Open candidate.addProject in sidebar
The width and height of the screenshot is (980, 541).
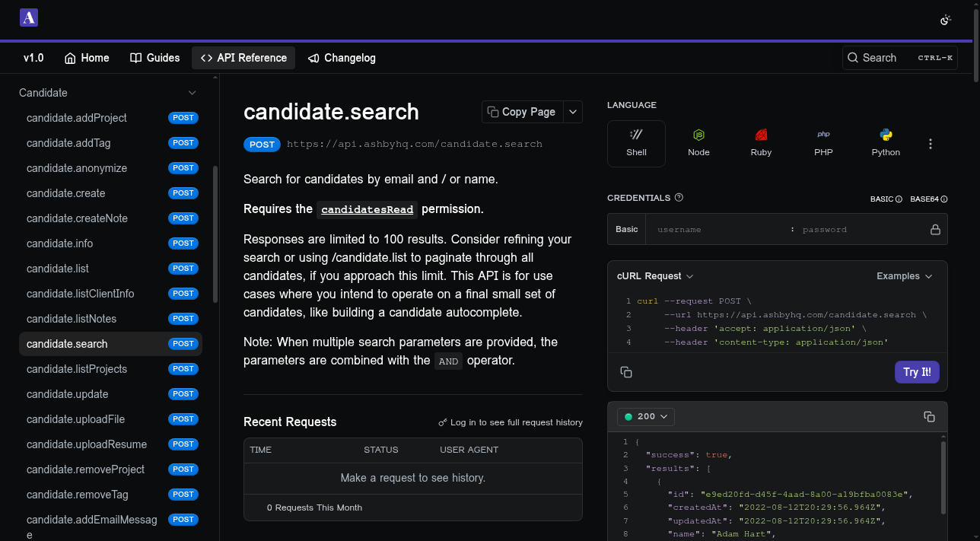point(110,118)
